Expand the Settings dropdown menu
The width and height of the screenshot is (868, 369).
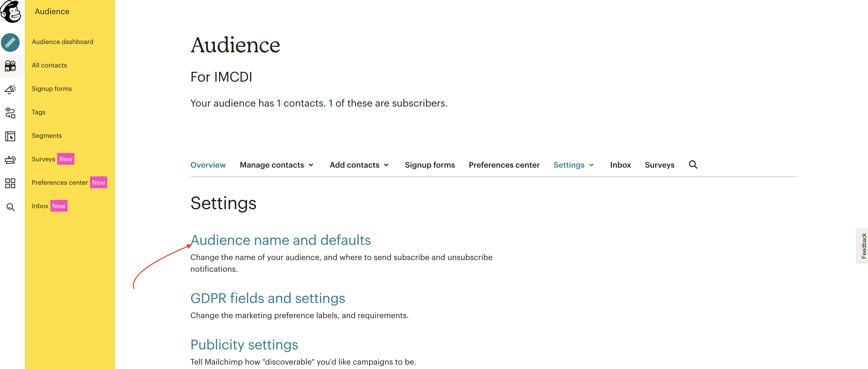tap(573, 165)
